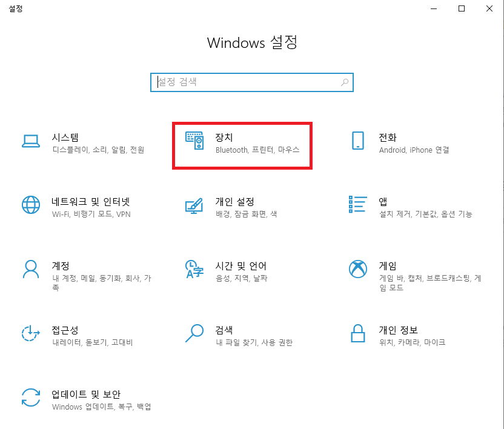The height and width of the screenshot is (429, 504).
Task: Open the 시스템 settings title
Action: [x=65, y=138]
